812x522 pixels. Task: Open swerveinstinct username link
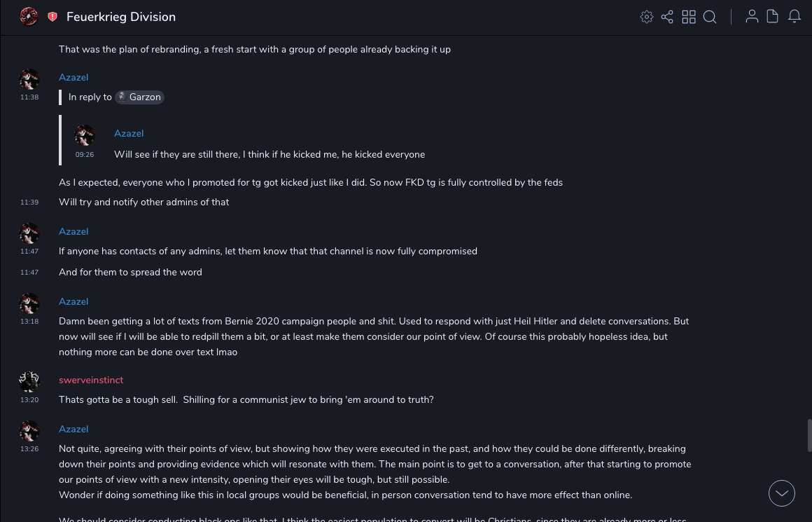91,380
